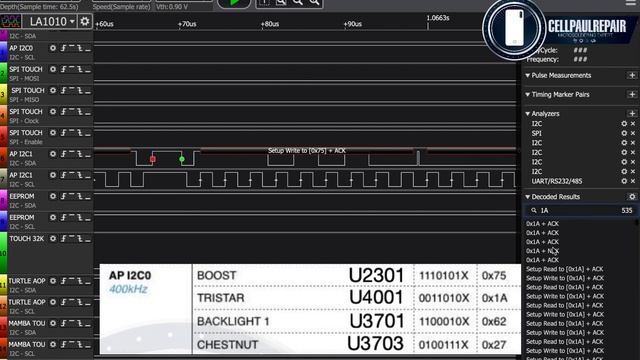
Task: Collapse the Analyzers section
Action: click(527, 114)
